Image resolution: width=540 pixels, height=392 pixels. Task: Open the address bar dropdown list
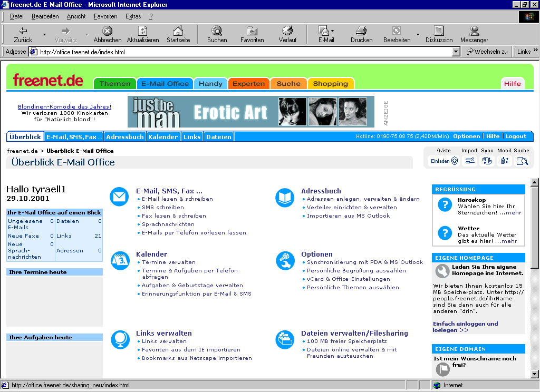456,52
